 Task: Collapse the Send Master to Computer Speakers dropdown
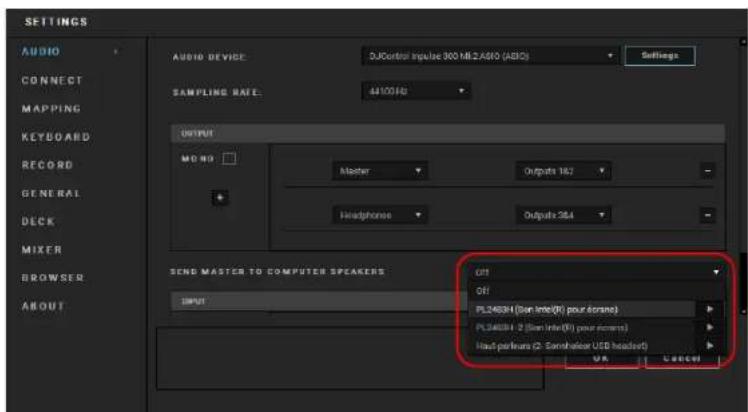coord(596,272)
